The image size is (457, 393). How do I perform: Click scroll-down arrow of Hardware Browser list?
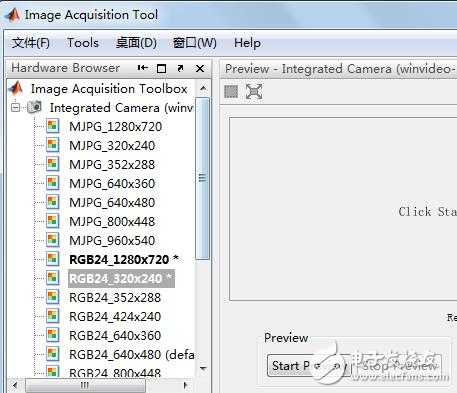(x=203, y=368)
